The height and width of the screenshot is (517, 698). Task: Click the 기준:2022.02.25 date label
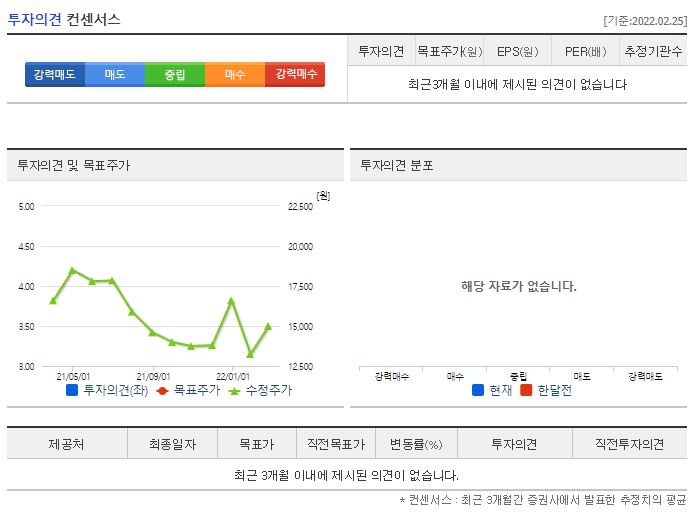point(645,21)
